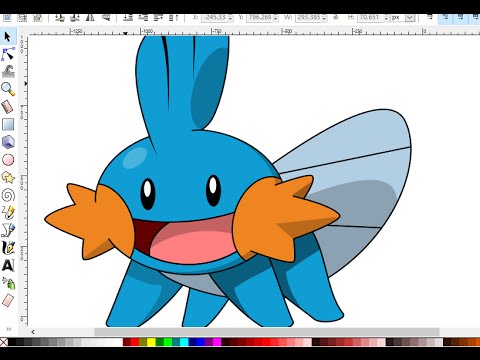Click the Deselect icon
The image size is (480, 360).
tap(38, 18)
